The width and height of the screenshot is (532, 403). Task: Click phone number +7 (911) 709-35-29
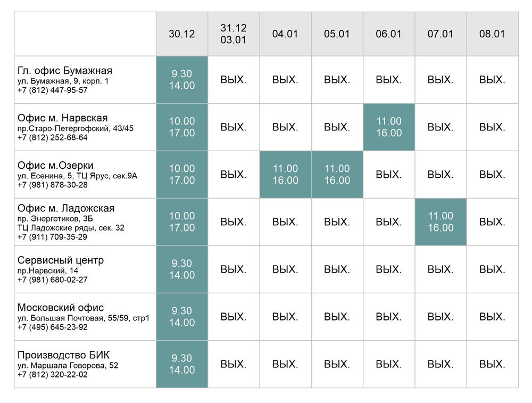tap(53, 237)
